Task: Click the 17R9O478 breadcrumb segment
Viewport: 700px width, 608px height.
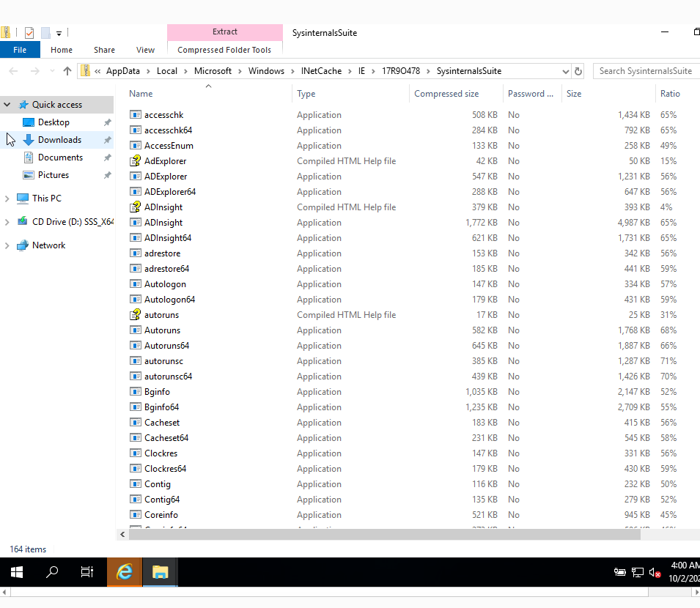Action: 400,71
